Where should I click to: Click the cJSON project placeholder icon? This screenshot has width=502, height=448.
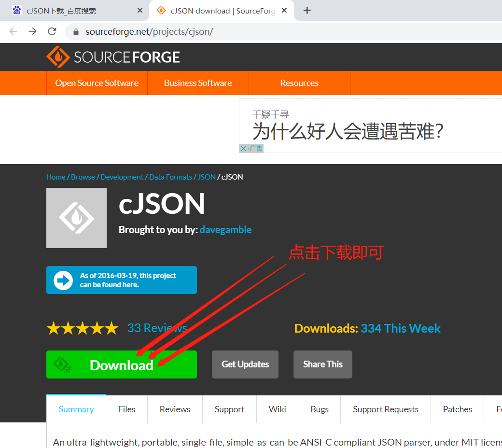77,218
